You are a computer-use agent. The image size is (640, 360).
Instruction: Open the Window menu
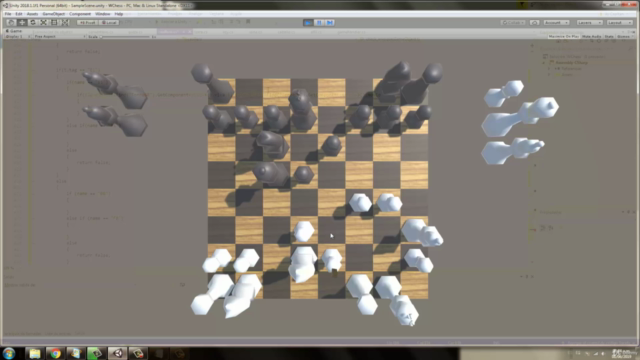[x=102, y=14]
